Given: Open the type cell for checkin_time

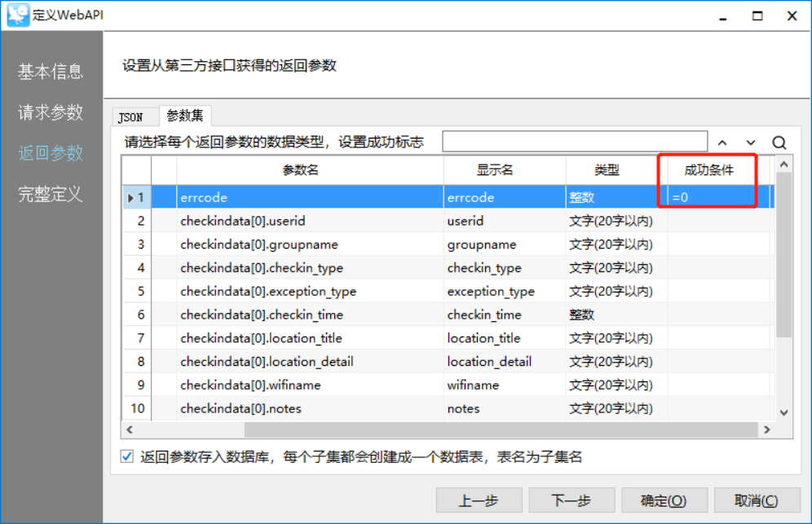Looking at the screenshot, I should pyautogui.click(x=616, y=315).
